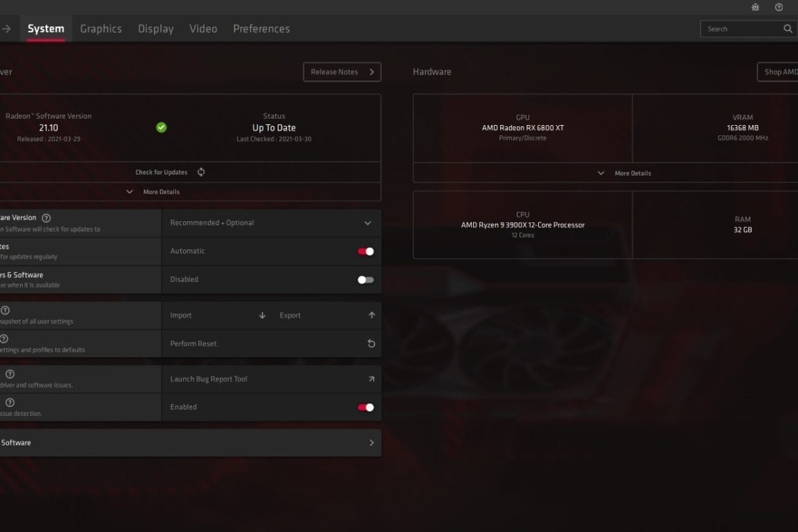The height and width of the screenshot is (532, 798).
Task: Enable the Disabled Drivers & Software download toggle
Action: pos(365,280)
